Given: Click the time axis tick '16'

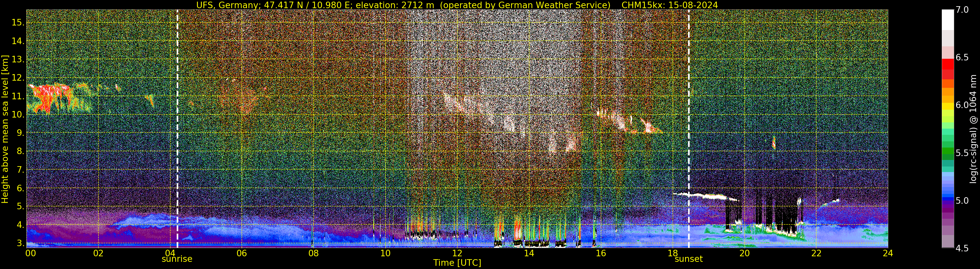Looking at the screenshot, I should coord(601,253).
